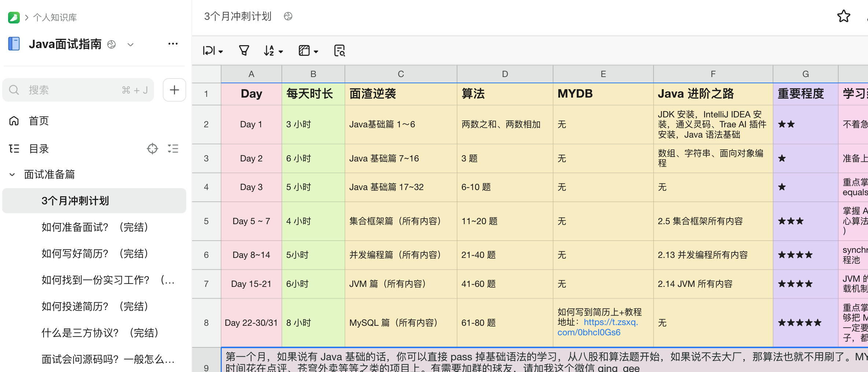This screenshot has width=868, height=372.
Task: Open 如何写好简历? from the sidebar
Action: pyautogui.click(x=95, y=254)
